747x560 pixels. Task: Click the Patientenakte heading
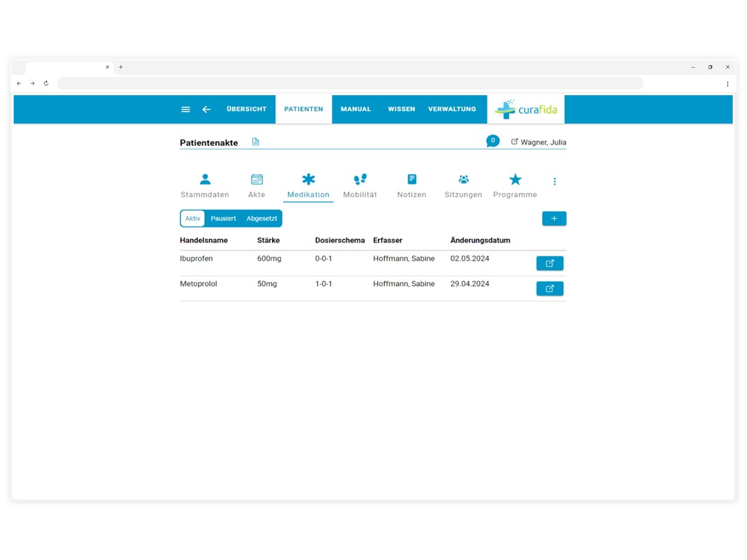point(209,142)
